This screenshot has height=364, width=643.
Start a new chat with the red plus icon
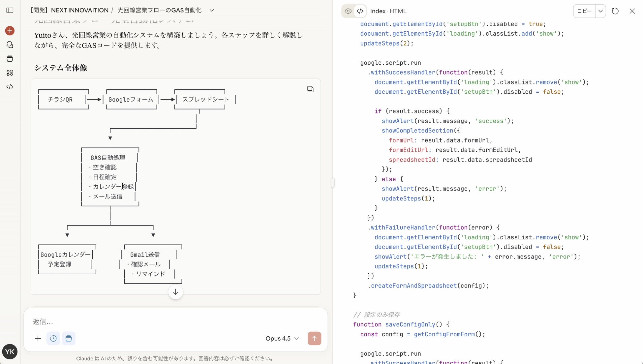[10, 31]
